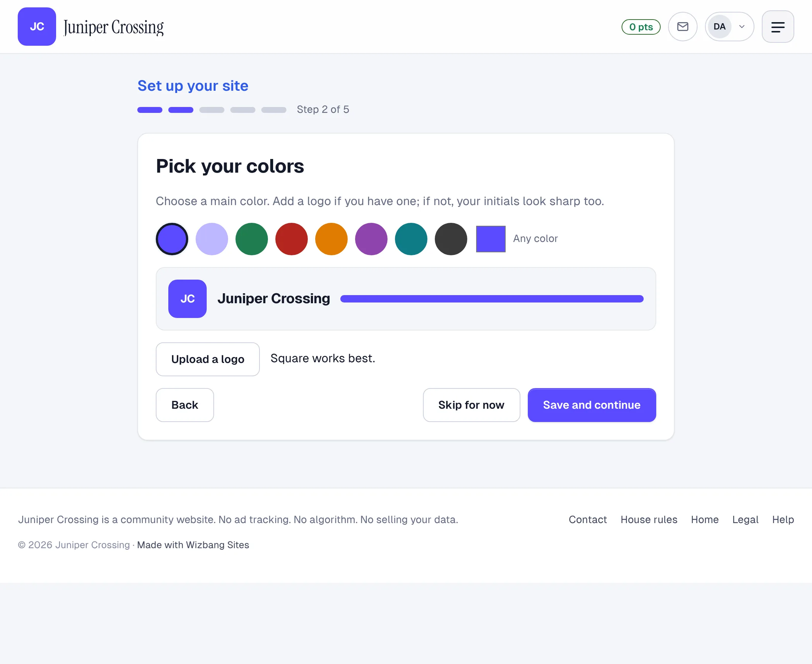The width and height of the screenshot is (812, 664).
Task: Select the dark gray color swatch
Action: coord(451,239)
